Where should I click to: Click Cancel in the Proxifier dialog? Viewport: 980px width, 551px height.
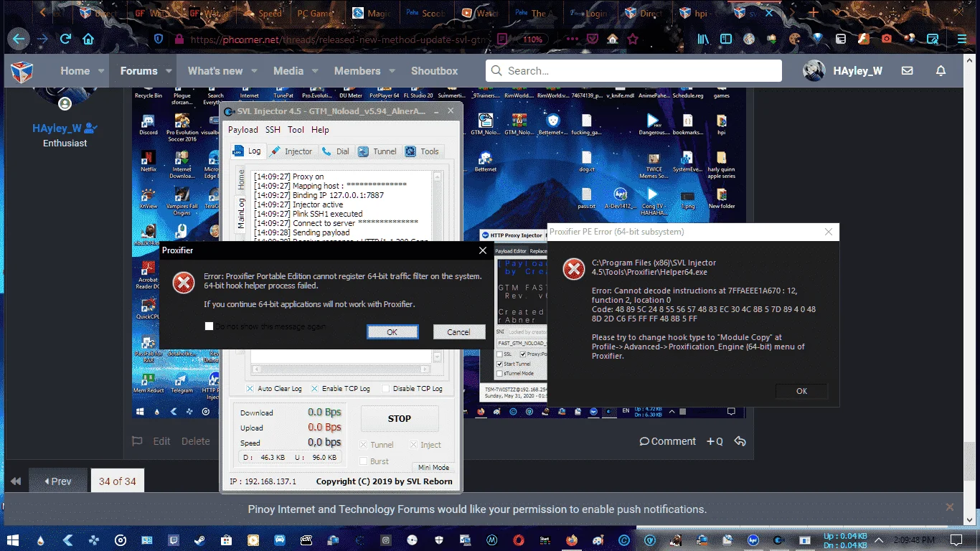click(x=458, y=332)
